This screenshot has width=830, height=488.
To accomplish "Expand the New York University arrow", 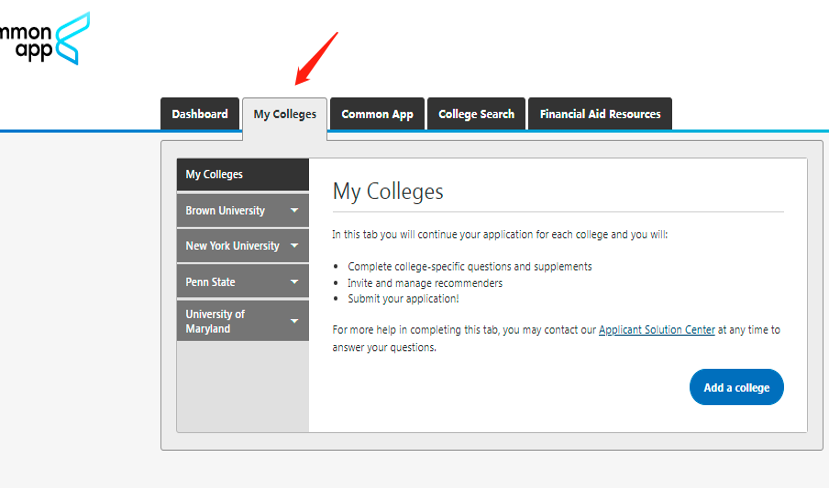I will (294, 246).
